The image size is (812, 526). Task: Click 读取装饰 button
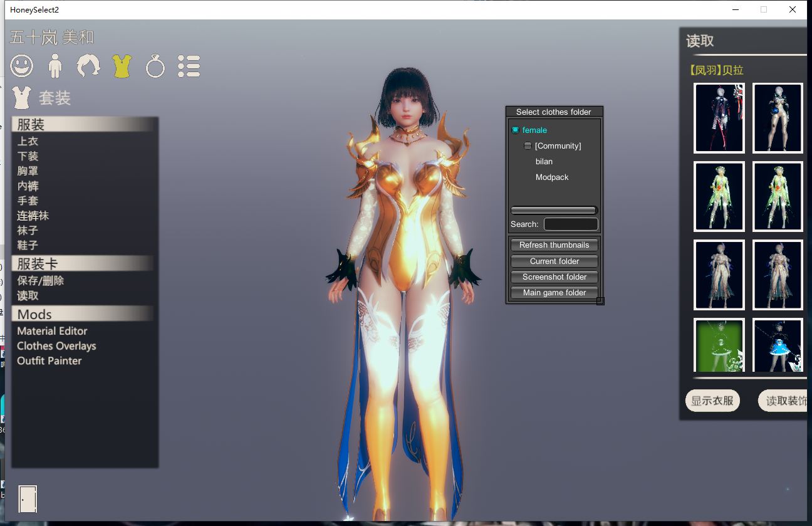click(783, 401)
